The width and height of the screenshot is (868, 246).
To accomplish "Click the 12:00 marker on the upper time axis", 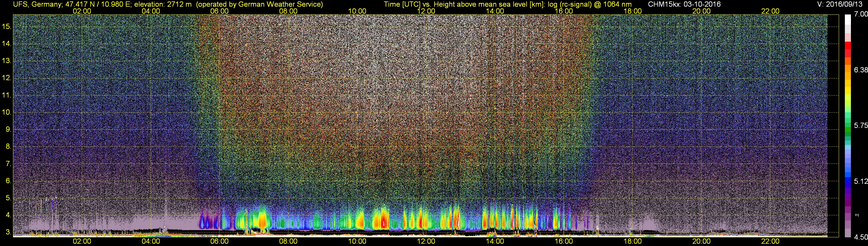I will 426,11.
